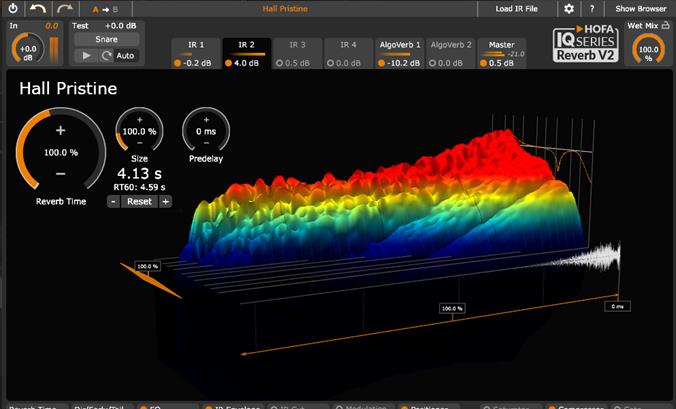This screenshot has height=409, width=676.
Task: Open the Hall Pristine preset name menu
Action: pos(285,9)
